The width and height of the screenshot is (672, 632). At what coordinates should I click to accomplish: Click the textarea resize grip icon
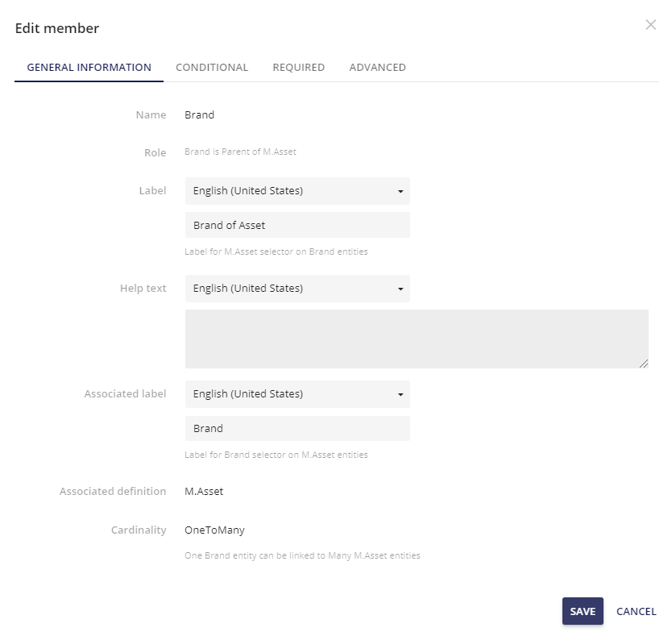pyautogui.click(x=645, y=364)
